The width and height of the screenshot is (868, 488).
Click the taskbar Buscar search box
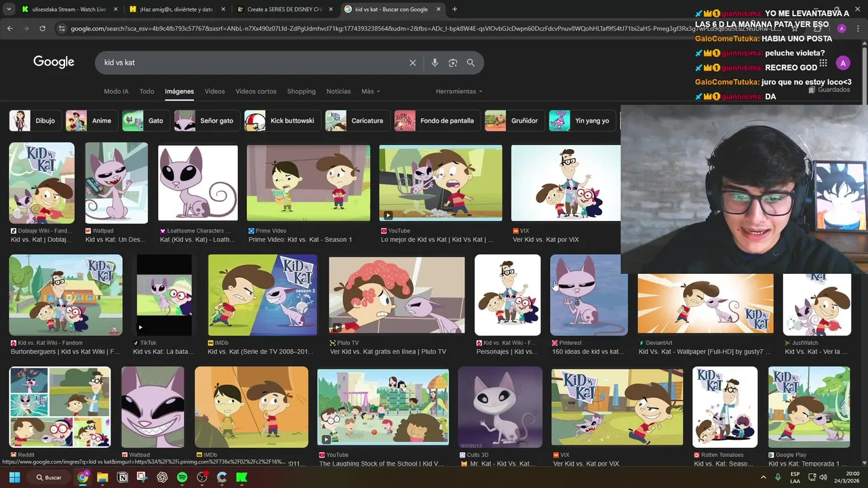pos(49,477)
